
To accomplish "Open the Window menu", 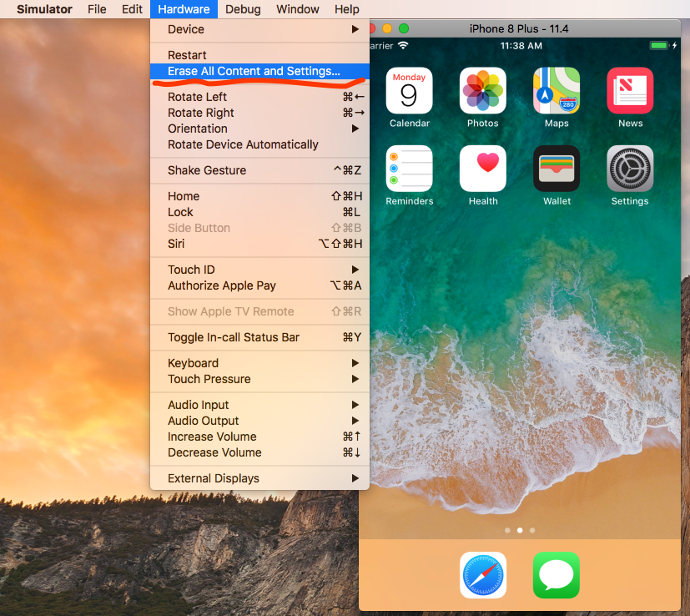I will click(x=298, y=9).
